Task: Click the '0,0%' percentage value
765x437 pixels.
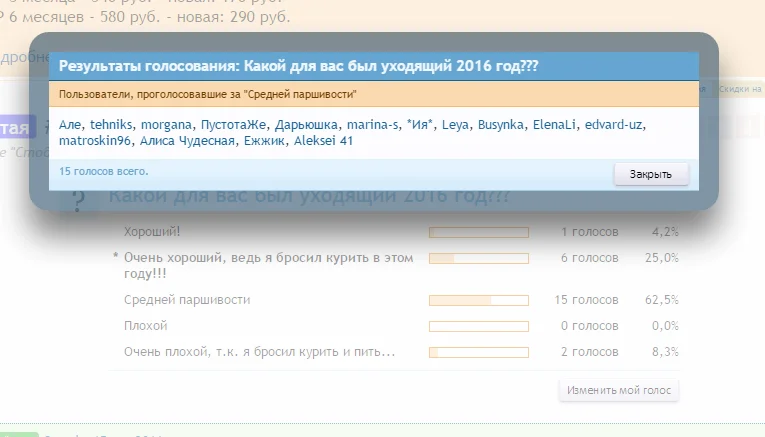Action: (665, 326)
